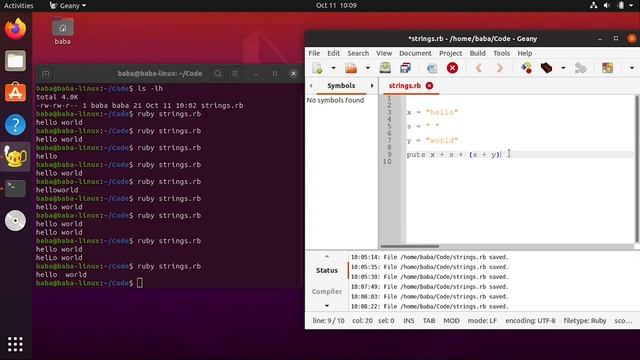The width and height of the screenshot is (640, 360).
Task: Navigate forward with the right arrow icon
Action: pos(500,68)
